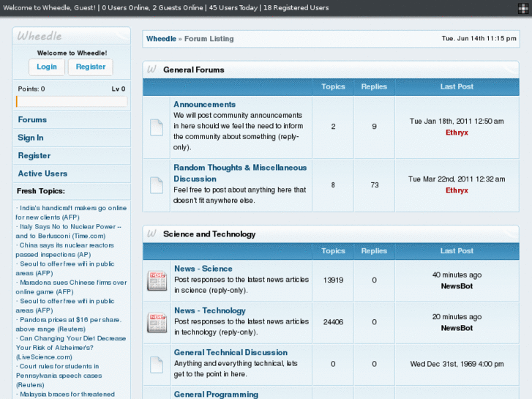Open Italy Says No to Nuclear Power topic
The height and width of the screenshot is (399, 532).
click(69, 231)
